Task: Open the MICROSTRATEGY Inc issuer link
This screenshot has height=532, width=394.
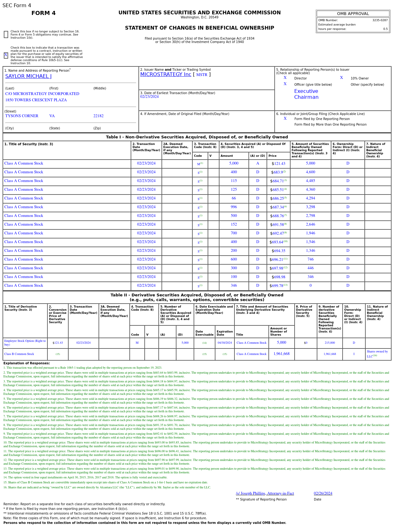Action: click(166, 74)
